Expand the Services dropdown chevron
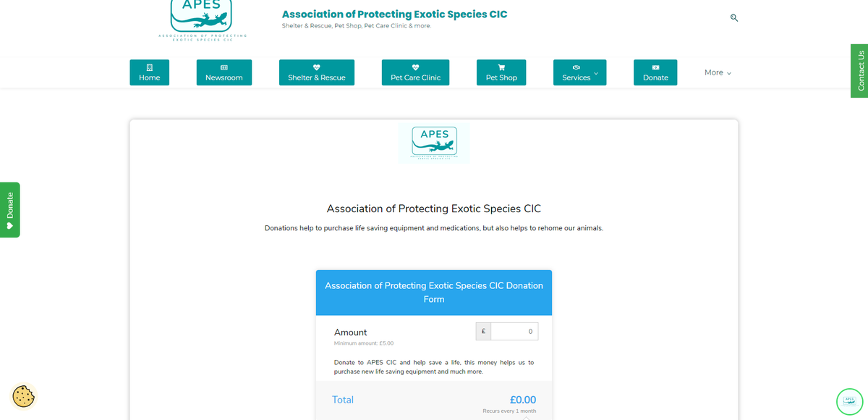 pos(596,73)
